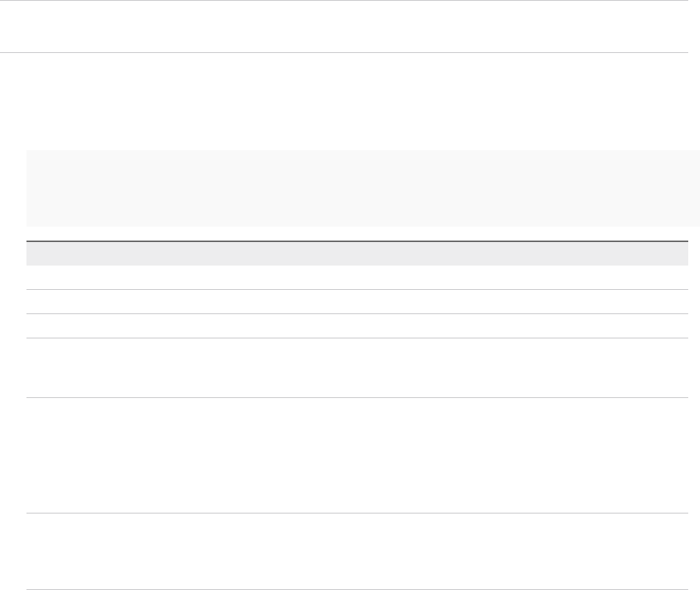The image size is (700, 590).
Task: Click the first row below the table header
Action: click(357, 277)
